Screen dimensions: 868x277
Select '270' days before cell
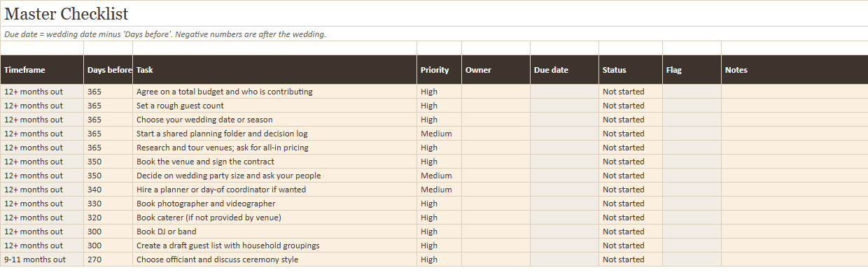(108, 260)
